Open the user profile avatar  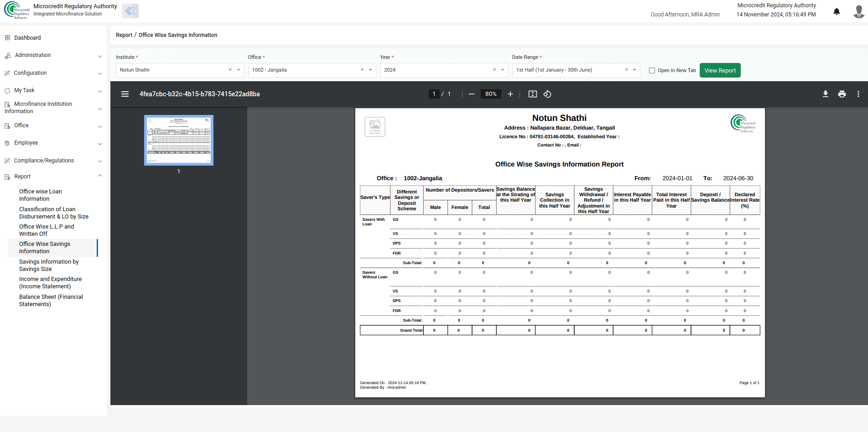point(858,11)
